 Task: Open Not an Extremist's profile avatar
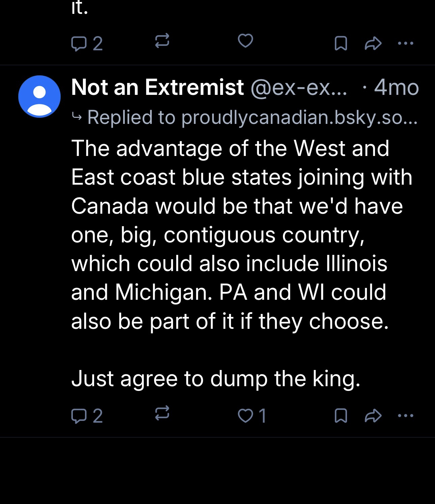(x=39, y=97)
